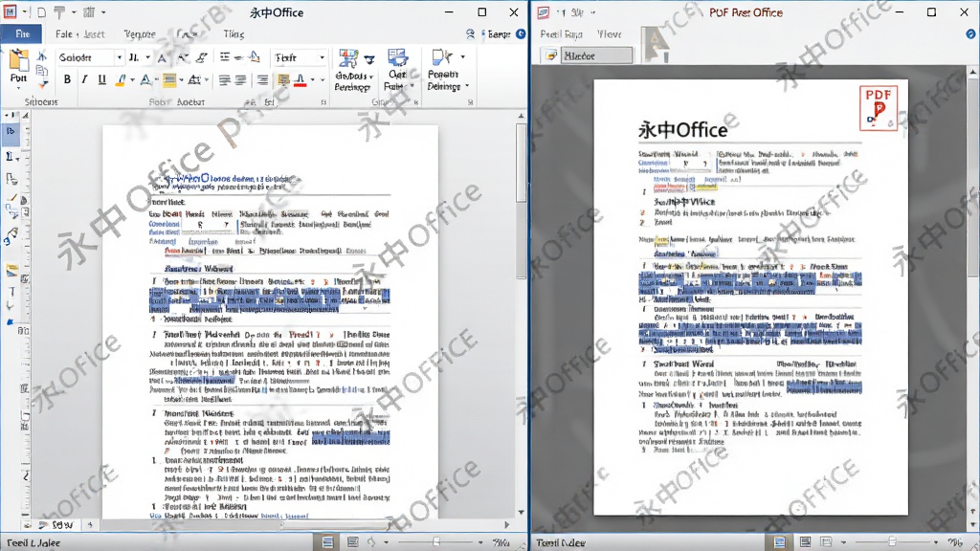The height and width of the screenshot is (551, 980).
Task: Expand the yellow shading dropdown arrow
Action: click(x=181, y=80)
